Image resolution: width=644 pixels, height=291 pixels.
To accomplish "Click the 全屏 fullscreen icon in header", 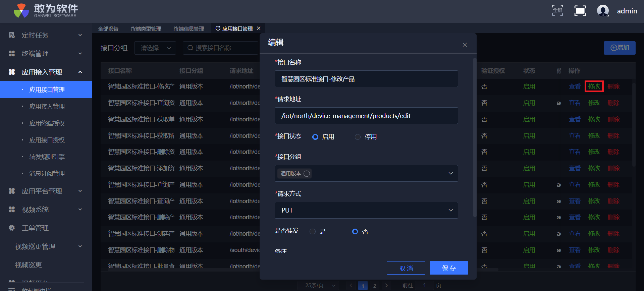I will pos(557,11).
